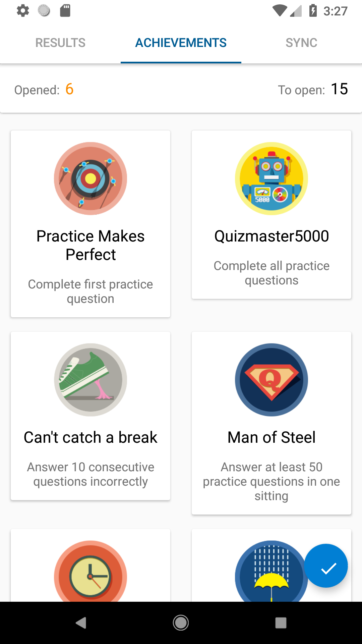Switch to the Sync tab
This screenshot has width=362, height=644.
(x=301, y=43)
